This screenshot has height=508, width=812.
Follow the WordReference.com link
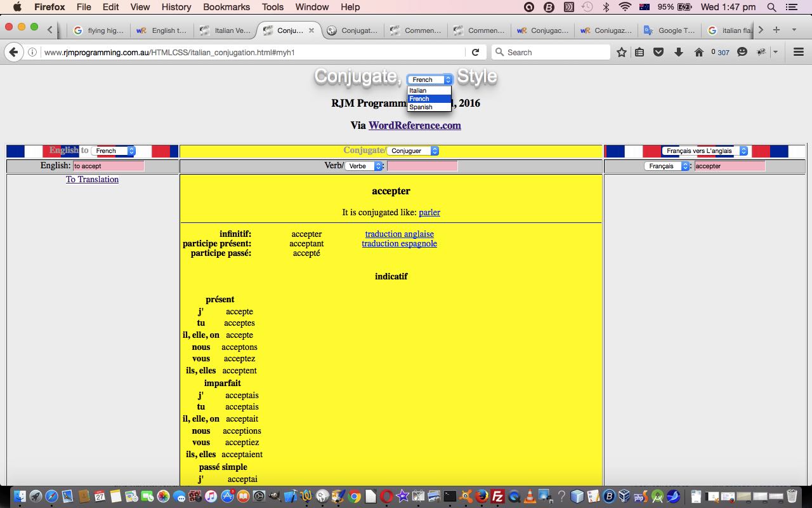click(414, 126)
